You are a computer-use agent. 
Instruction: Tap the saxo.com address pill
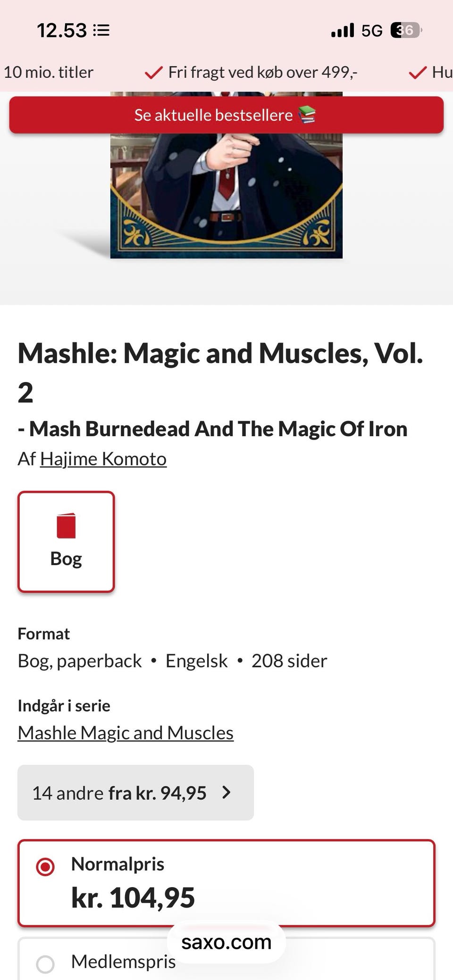click(x=226, y=942)
